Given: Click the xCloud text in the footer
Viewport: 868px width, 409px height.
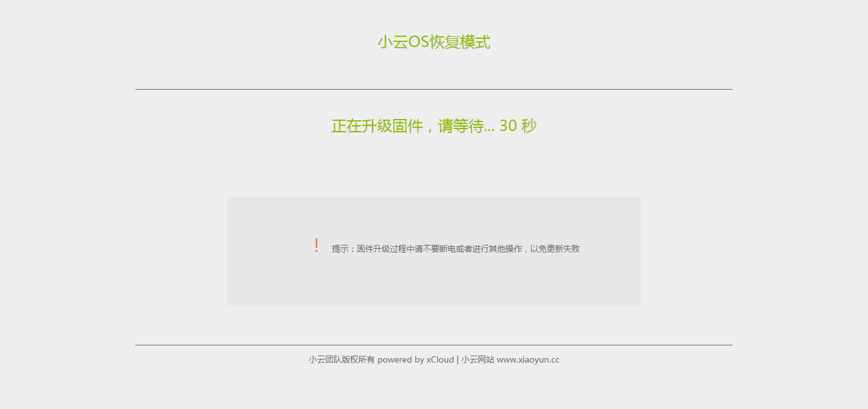Looking at the screenshot, I should coord(440,359).
